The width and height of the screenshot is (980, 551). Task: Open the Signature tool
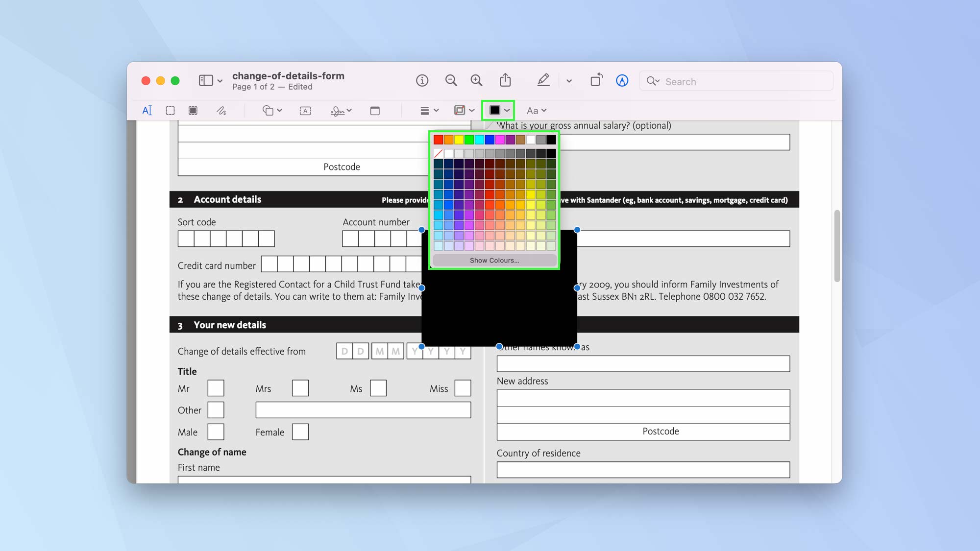[x=338, y=110]
